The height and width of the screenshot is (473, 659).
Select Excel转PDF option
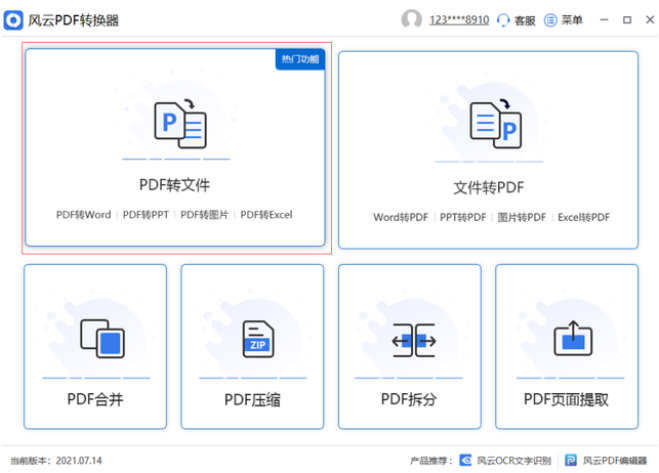[x=584, y=217]
